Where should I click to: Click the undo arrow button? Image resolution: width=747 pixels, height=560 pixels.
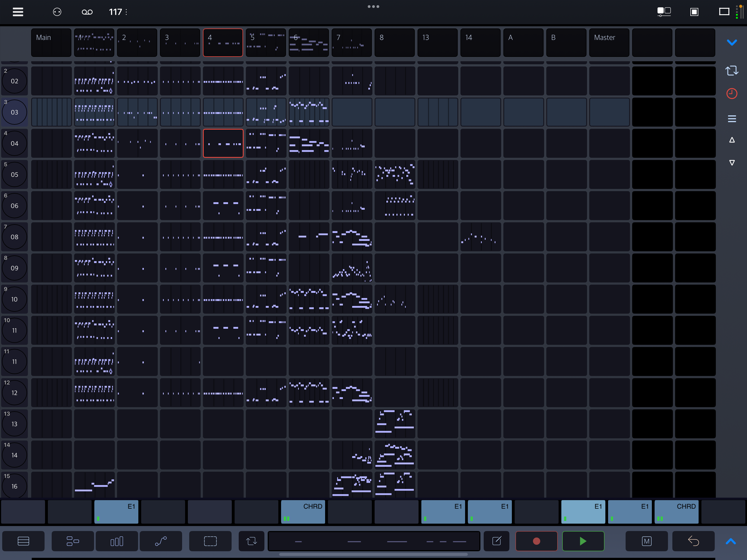coord(693,541)
